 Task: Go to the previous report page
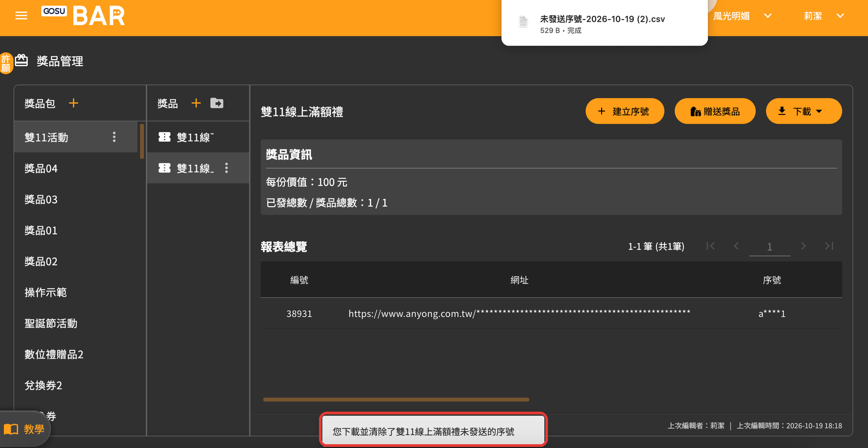pos(736,246)
